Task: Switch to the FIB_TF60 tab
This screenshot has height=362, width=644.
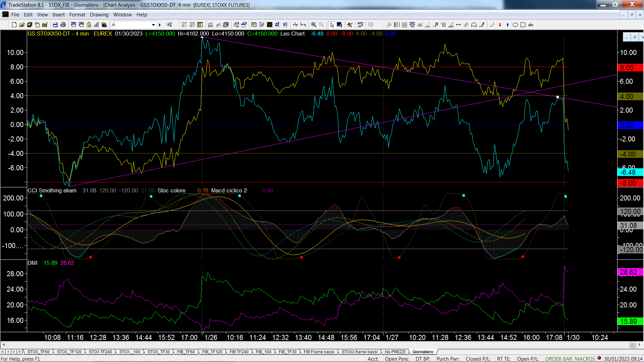Action: [x=186, y=352]
